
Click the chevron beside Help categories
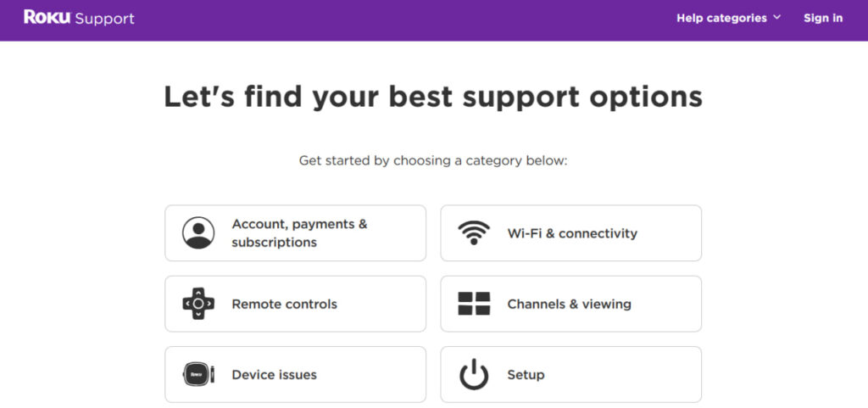[776, 17]
